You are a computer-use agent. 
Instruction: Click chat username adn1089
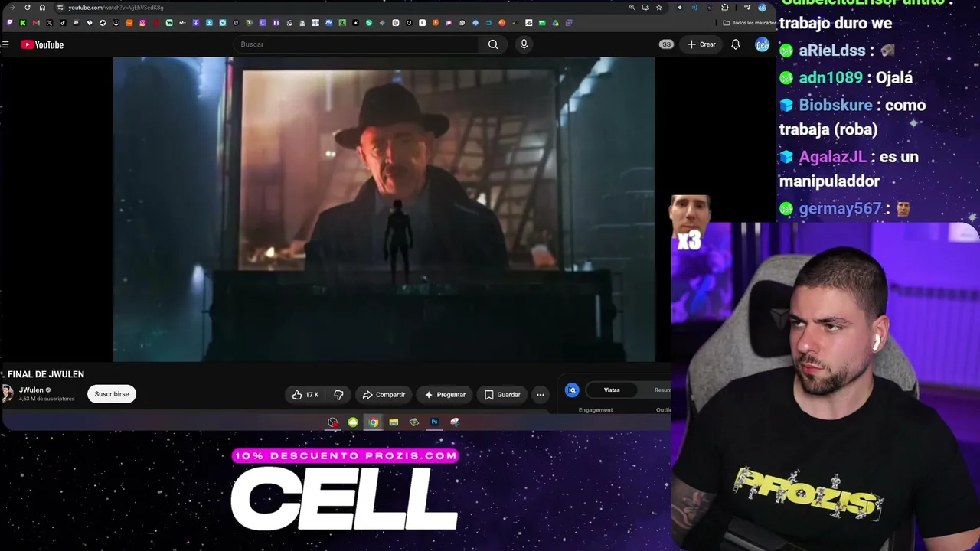point(831,77)
